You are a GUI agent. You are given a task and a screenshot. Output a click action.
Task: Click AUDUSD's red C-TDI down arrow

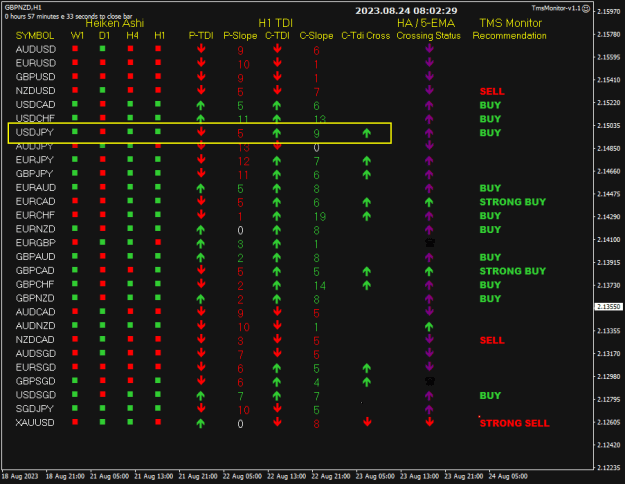click(277, 49)
